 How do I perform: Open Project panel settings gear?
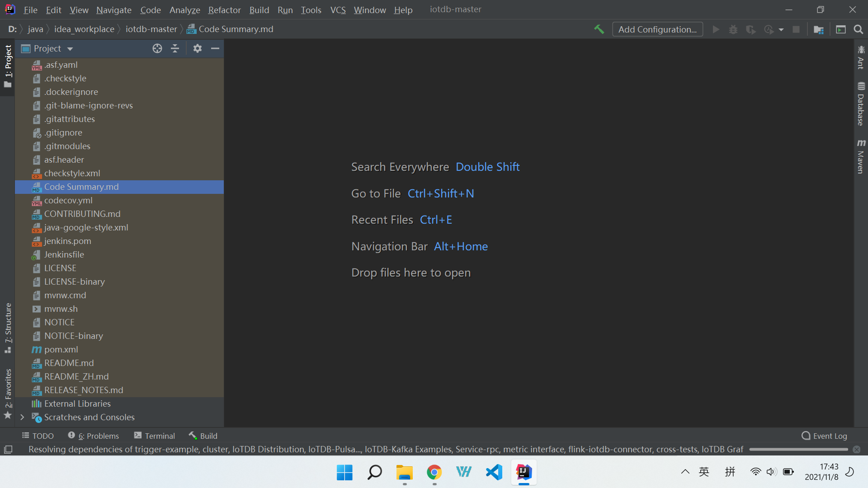[x=197, y=48]
